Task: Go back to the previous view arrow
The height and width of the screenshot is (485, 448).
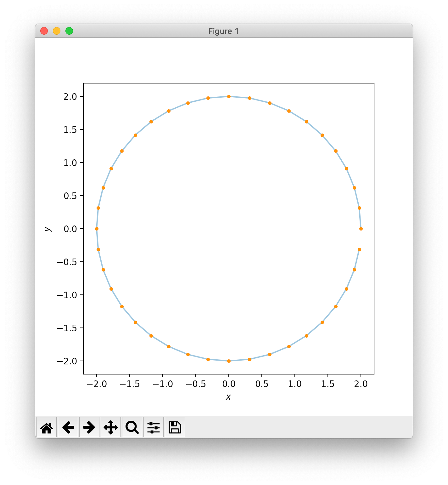Action: pos(68,427)
